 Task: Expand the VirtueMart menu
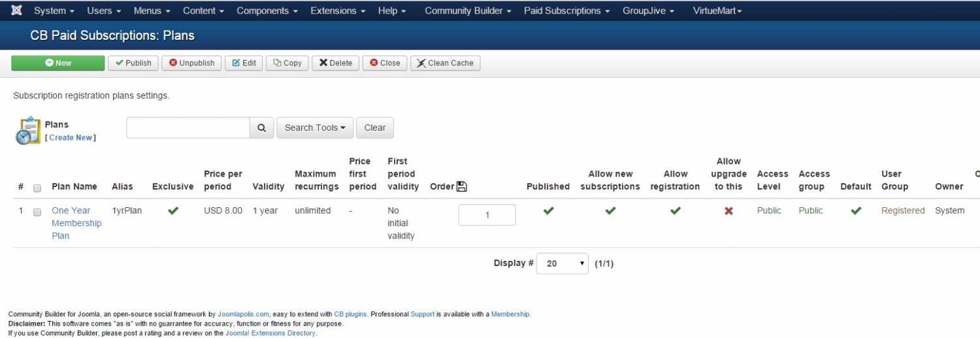tap(717, 10)
